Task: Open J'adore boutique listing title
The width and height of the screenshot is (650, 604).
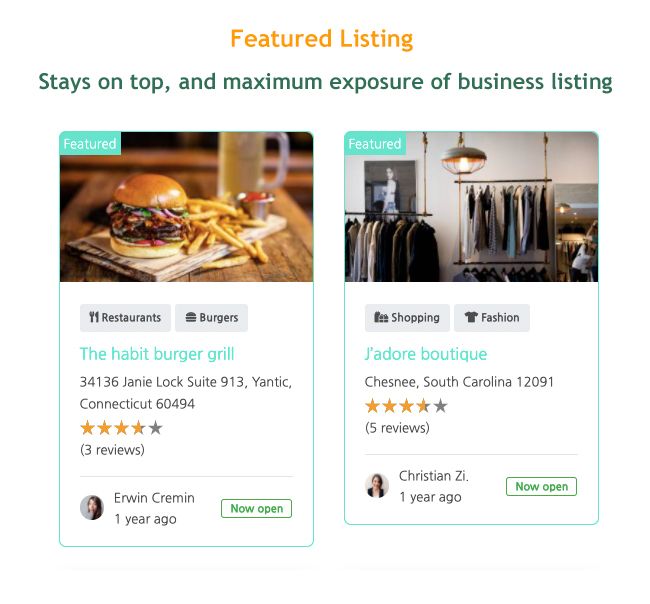Action: [x=426, y=354]
